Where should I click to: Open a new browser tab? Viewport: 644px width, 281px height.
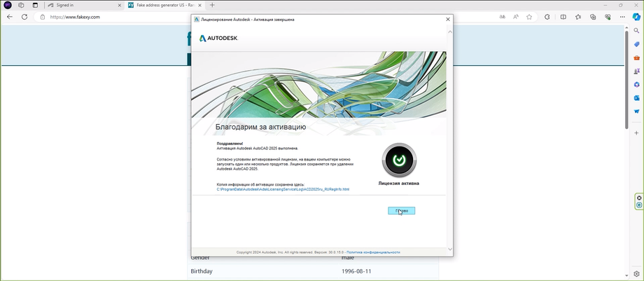pos(212,6)
